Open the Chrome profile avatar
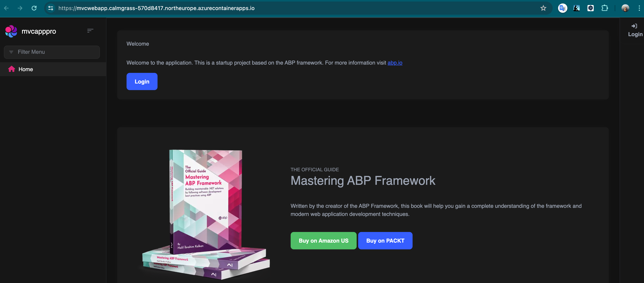 tap(625, 8)
